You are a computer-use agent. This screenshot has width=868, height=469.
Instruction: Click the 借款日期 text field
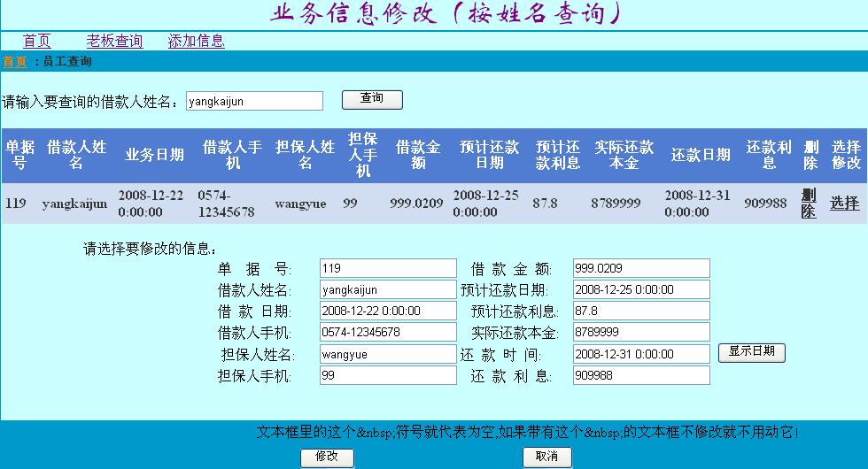387,311
